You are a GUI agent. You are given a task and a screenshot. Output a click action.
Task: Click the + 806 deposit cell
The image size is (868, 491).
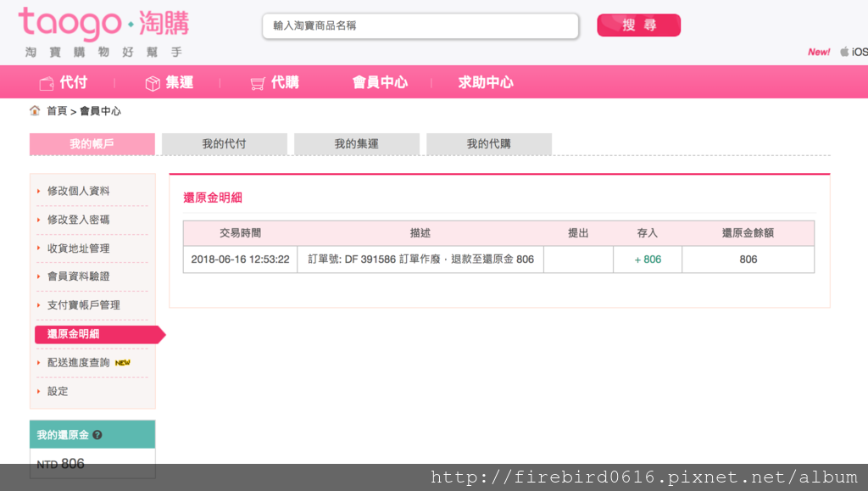[648, 259]
